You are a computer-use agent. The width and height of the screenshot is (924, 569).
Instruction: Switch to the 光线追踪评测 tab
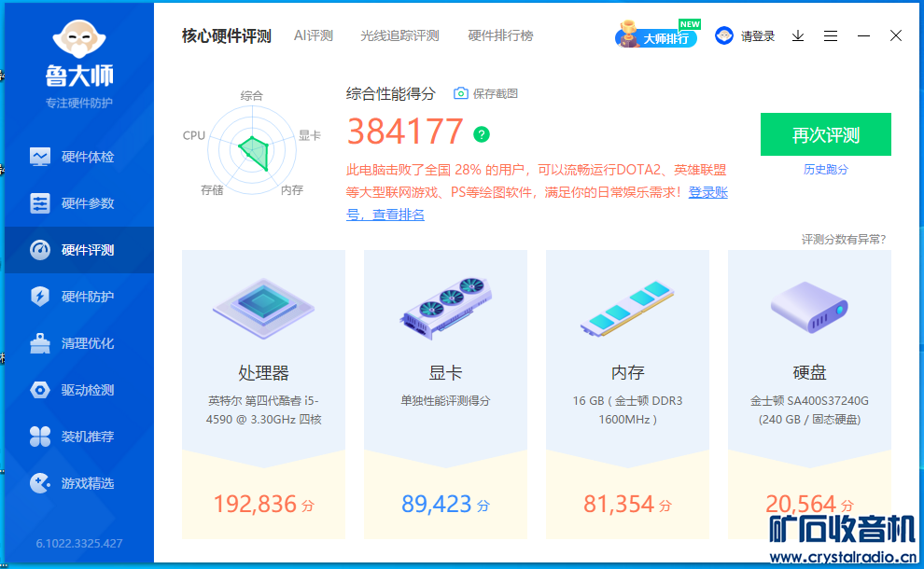tap(399, 36)
